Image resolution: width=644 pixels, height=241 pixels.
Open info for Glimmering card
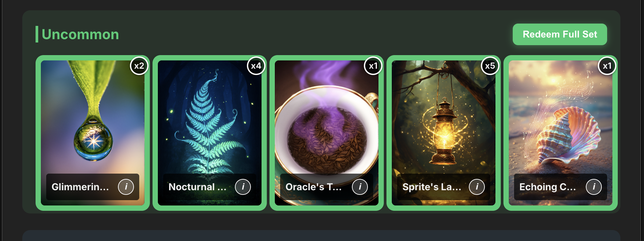(x=126, y=187)
